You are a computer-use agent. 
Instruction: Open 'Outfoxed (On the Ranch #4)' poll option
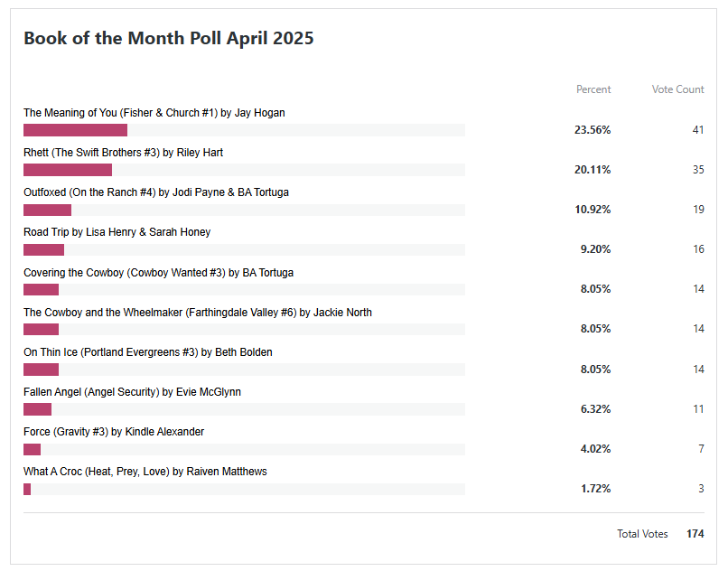[156, 192]
